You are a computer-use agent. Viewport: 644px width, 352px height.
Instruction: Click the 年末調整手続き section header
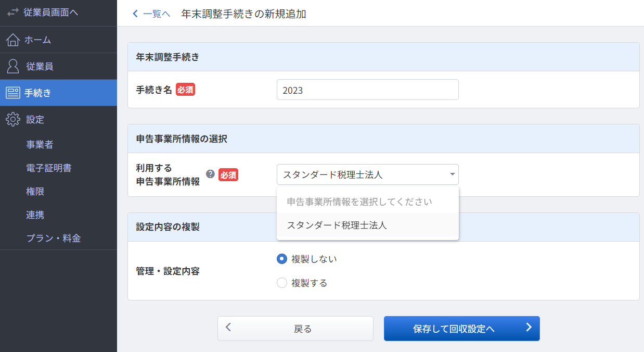[x=383, y=57]
